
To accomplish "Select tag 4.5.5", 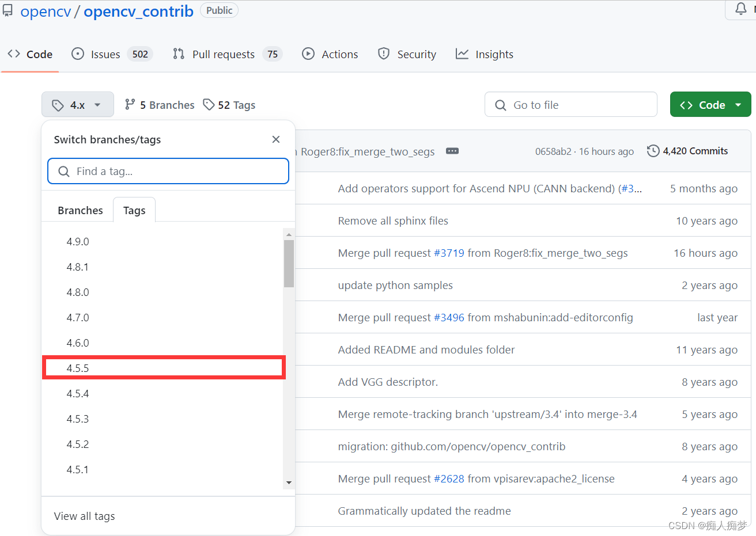I will click(163, 368).
